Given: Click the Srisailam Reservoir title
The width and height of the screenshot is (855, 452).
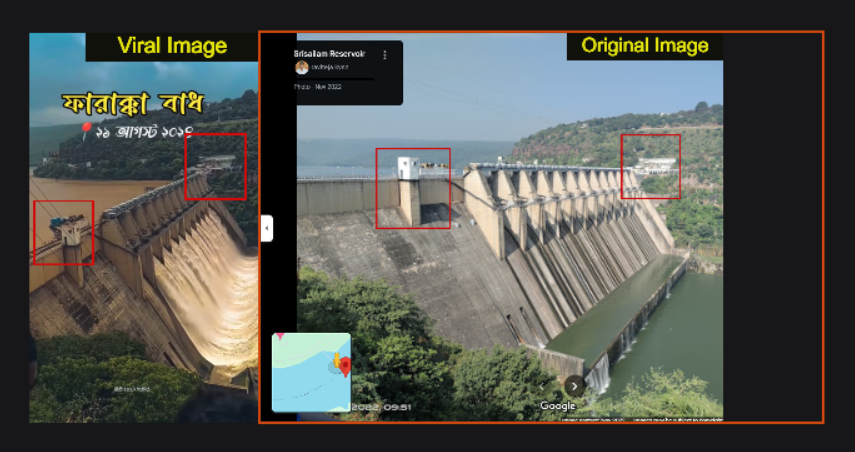Looking at the screenshot, I should 329,54.
